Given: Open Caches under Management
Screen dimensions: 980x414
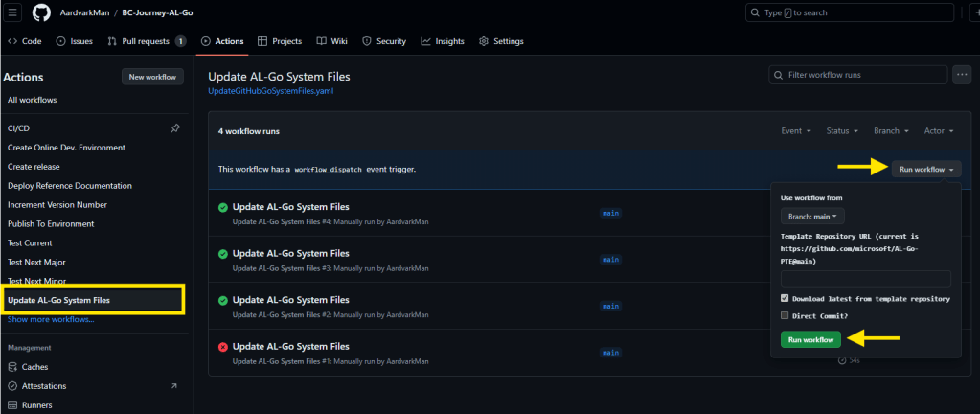Looking at the screenshot, I should coord(28,367).
